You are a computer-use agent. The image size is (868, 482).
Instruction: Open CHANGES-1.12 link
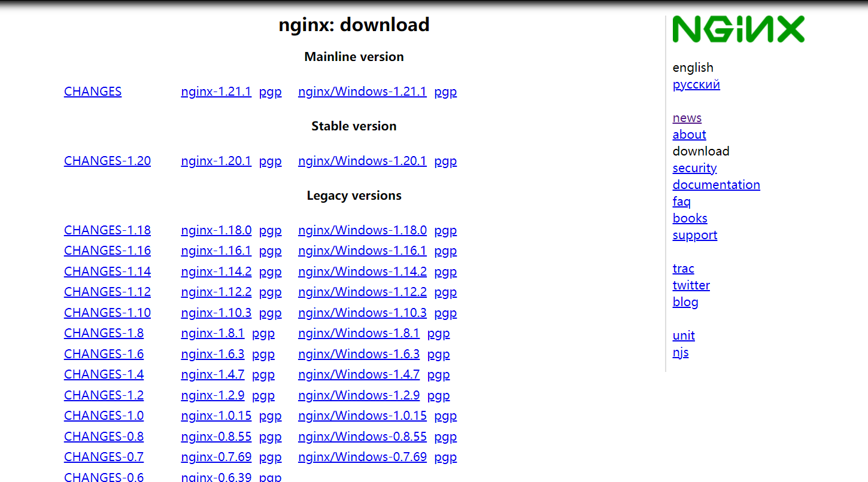tap(107, 292)
